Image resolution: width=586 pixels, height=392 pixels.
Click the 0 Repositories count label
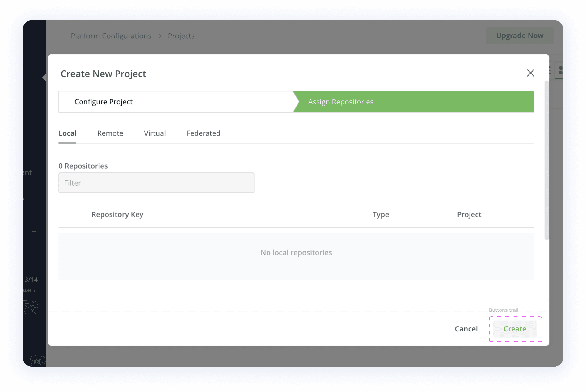(83, 166)
